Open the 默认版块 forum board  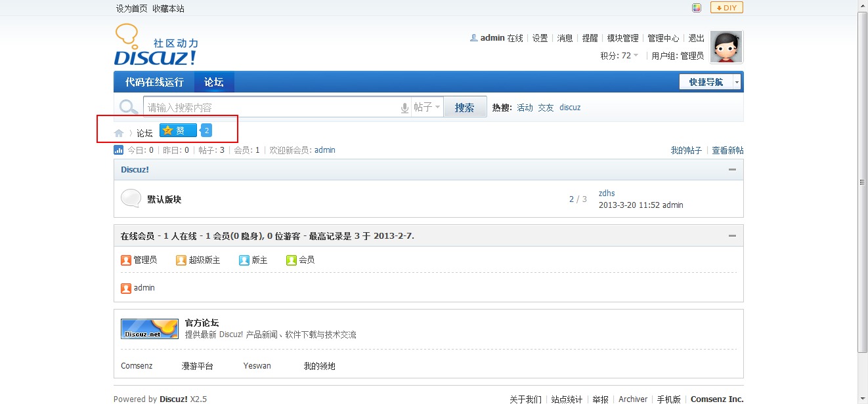164,199
